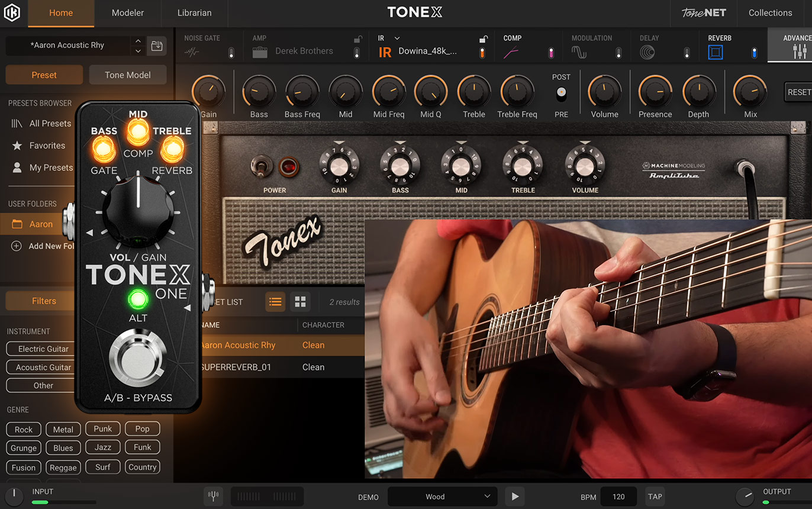The width and height of the screenshot is (812, 509).
Task: Switch to grid view icon
Action: tap(300, 302)
